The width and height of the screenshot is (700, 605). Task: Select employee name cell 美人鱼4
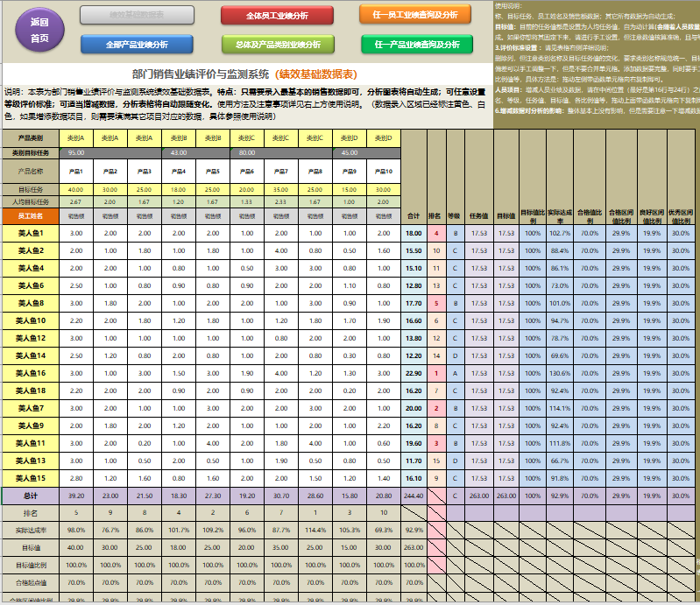click(x=31, y=268)
